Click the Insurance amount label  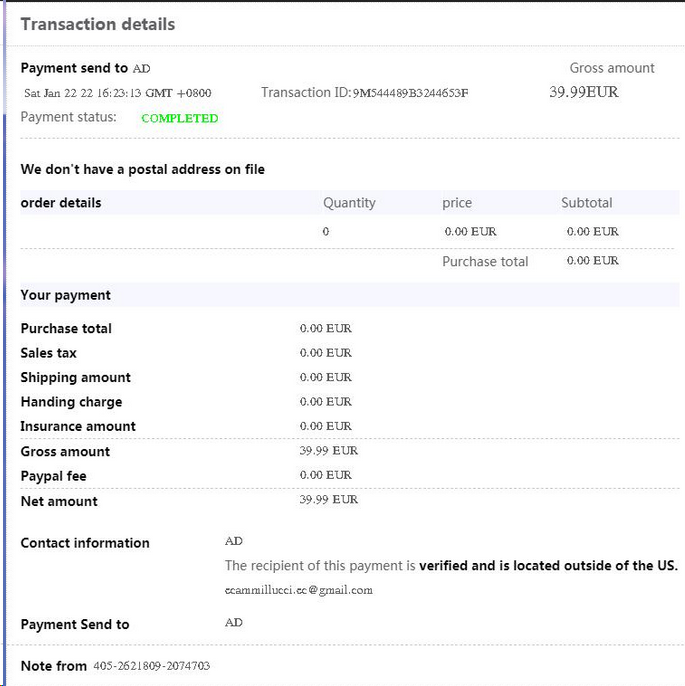tap(78, 426)
